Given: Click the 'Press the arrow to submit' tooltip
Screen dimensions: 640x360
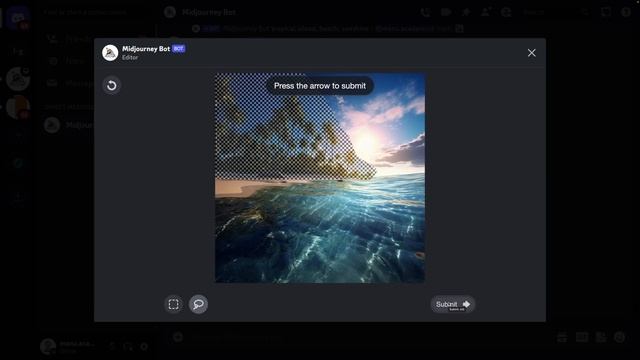Looking at the screenshot, I should (320, 86).
